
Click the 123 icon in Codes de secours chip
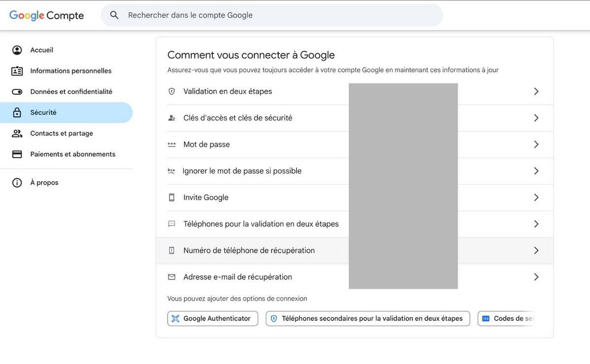pyautogui.click(x=486, y=318)
